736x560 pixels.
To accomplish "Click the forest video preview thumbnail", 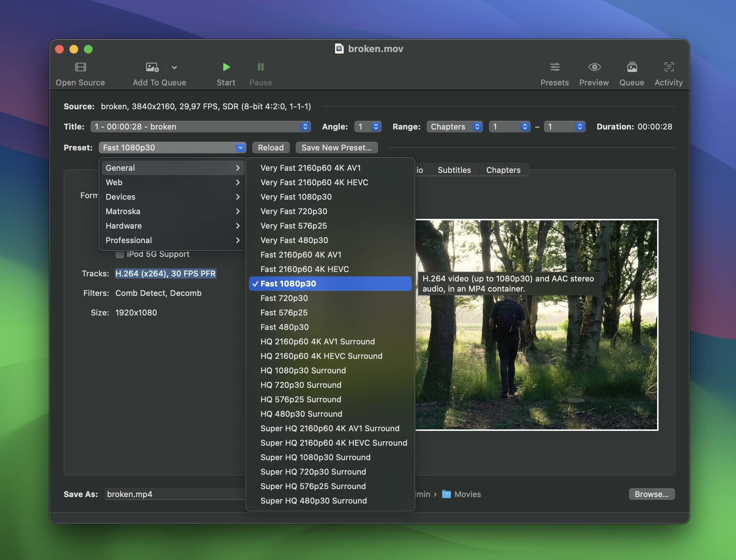I will coord(537,325).
